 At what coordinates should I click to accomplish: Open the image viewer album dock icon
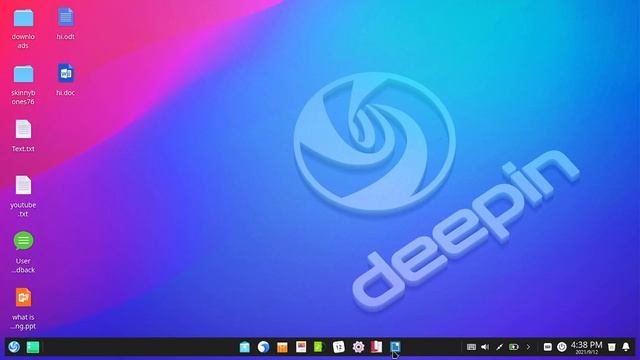click(x=301, y=347)
